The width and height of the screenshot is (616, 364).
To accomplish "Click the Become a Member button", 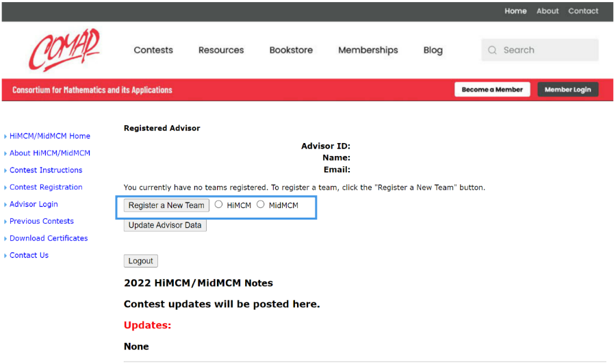I will point(492,90).
